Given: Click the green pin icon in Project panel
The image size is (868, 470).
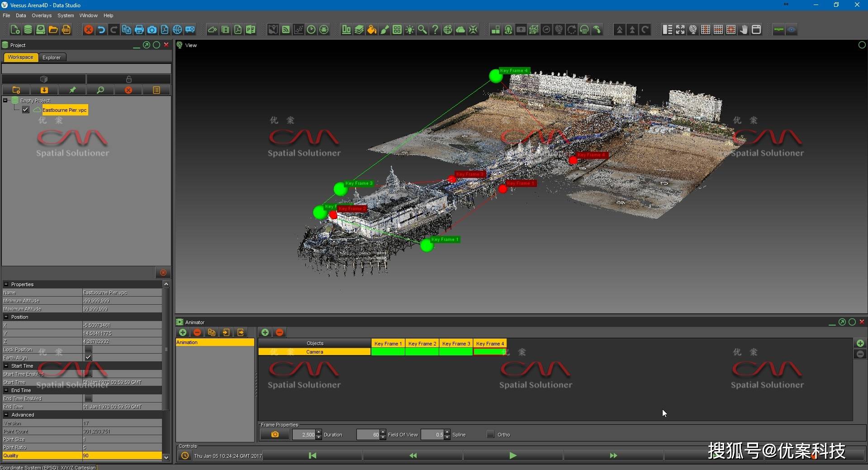Looking at the screenshot, I should 72,90.
